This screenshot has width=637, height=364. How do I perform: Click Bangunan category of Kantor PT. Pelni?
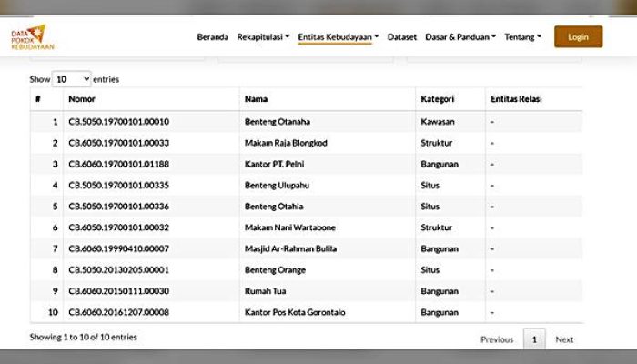440,164
